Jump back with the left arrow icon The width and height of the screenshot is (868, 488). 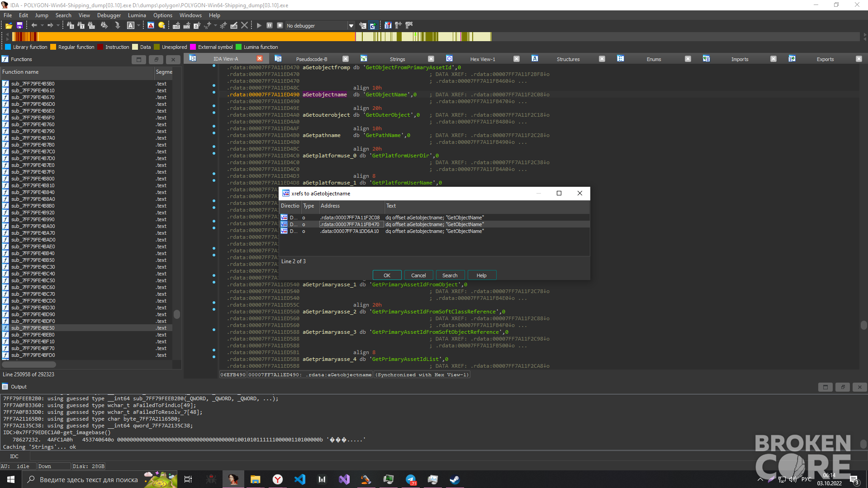coord(34,26)
